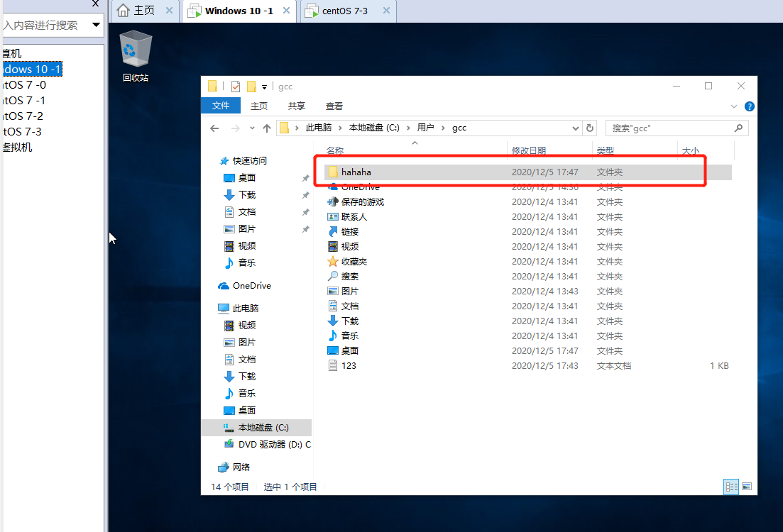Open Explorer help question mark icon
783x532 pixels.
point(749,106)
